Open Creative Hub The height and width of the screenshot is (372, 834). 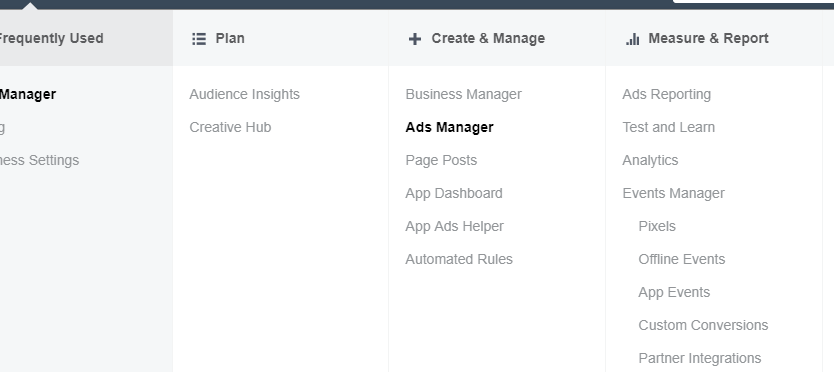tap(230, 127)
